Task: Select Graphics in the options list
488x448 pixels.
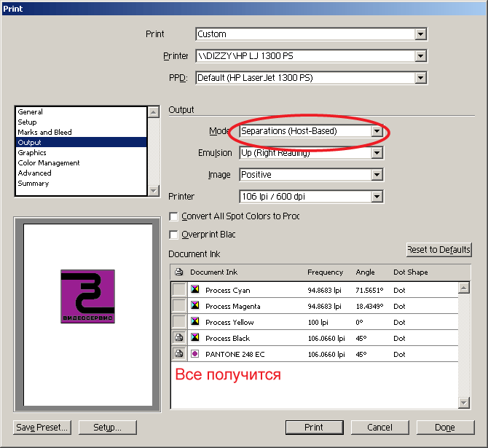Action: [x=81, y=152]
